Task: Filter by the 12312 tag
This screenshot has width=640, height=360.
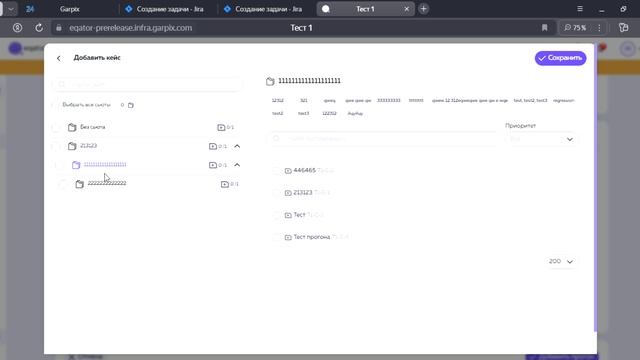Action: 278,100
